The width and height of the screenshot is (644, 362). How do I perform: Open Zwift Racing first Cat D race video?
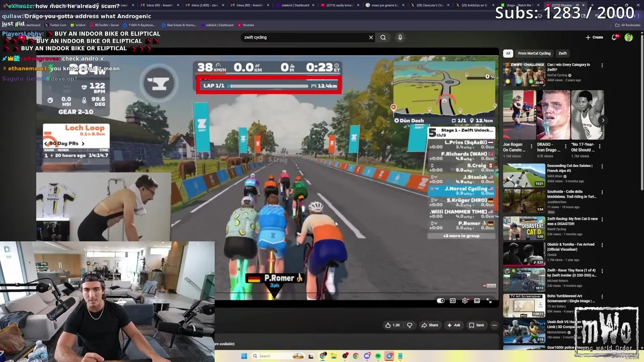(x=524, y=227)
